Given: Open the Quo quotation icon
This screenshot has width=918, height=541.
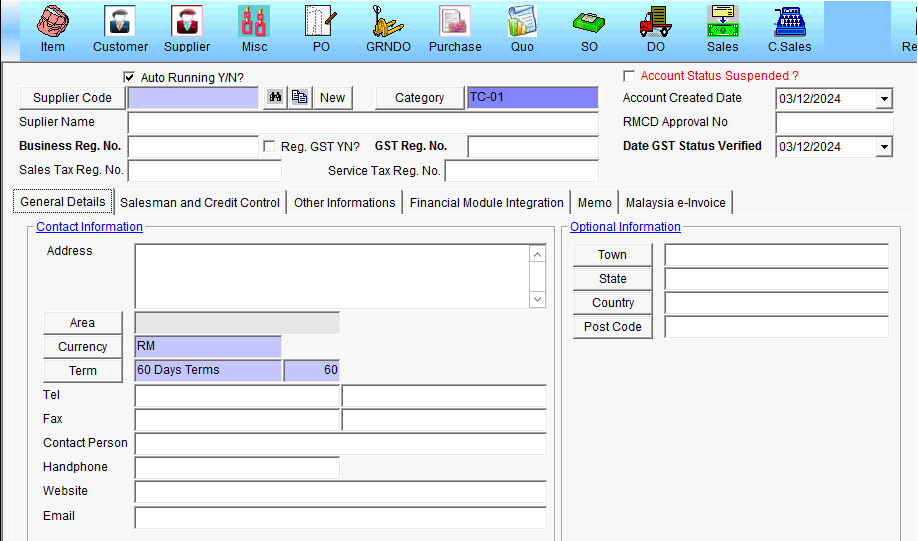Looking at the screenshot, I should pyautogui.click(x=522, y=22).
